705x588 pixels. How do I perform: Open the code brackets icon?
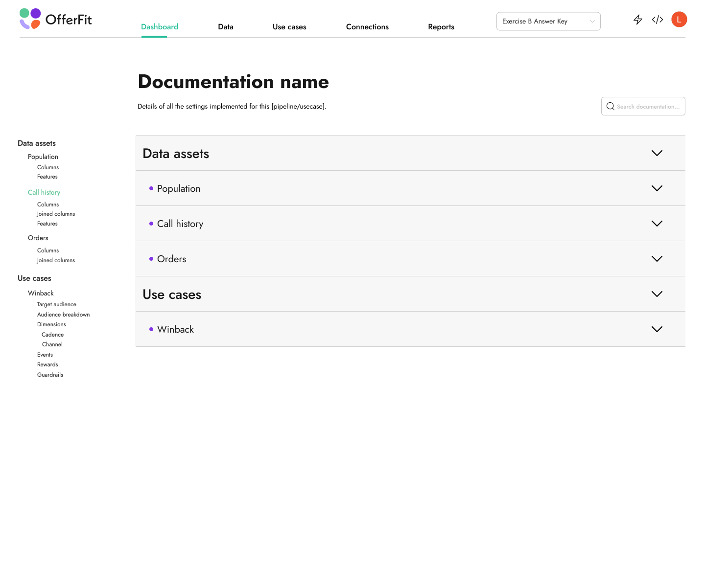point(658,20)
